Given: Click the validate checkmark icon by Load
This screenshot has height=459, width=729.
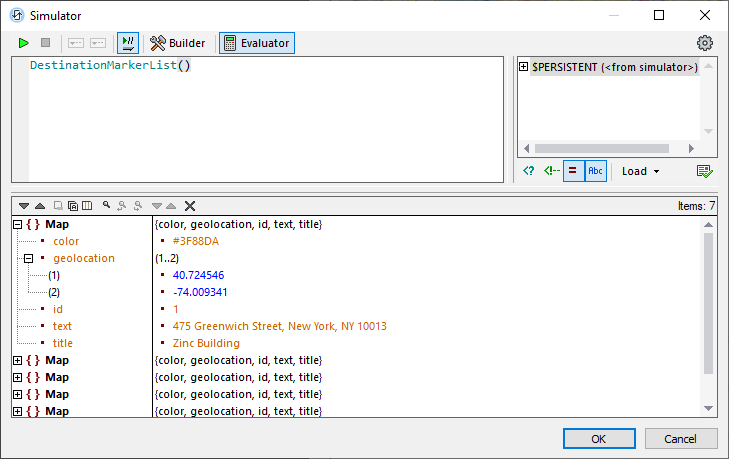Looking at the screenshot, I should pos(705,171).
